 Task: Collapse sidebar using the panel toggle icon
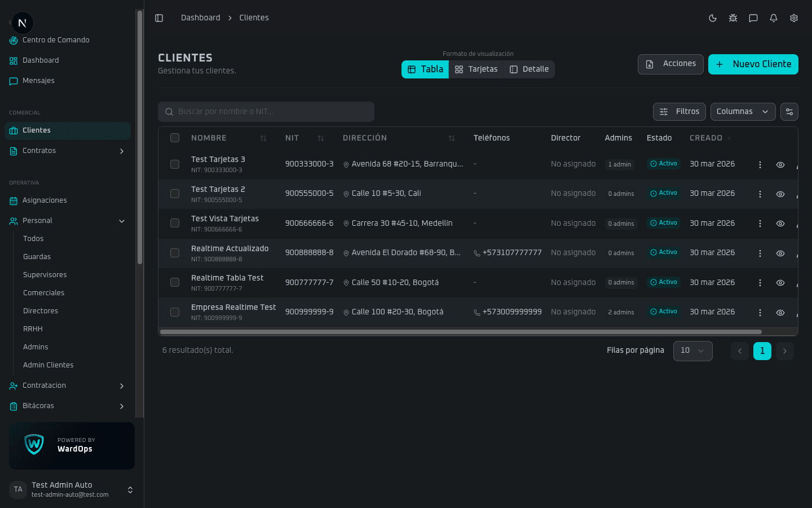click(x=159, y=18)
